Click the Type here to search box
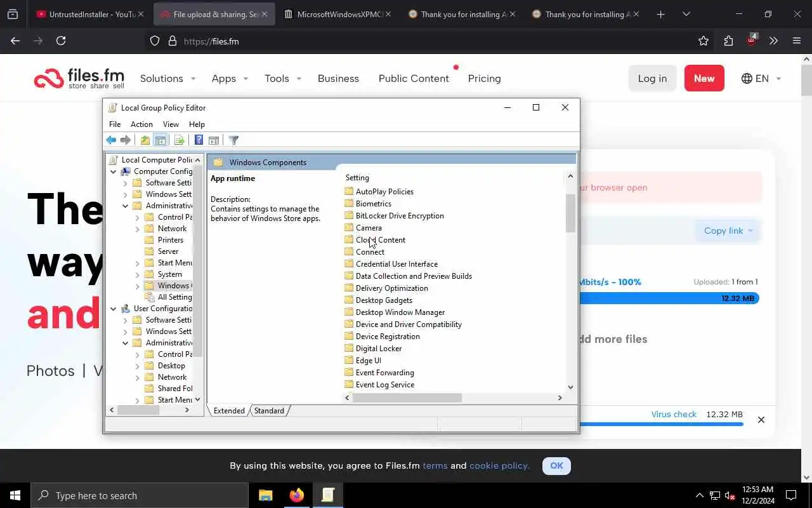 click(140, 495)
